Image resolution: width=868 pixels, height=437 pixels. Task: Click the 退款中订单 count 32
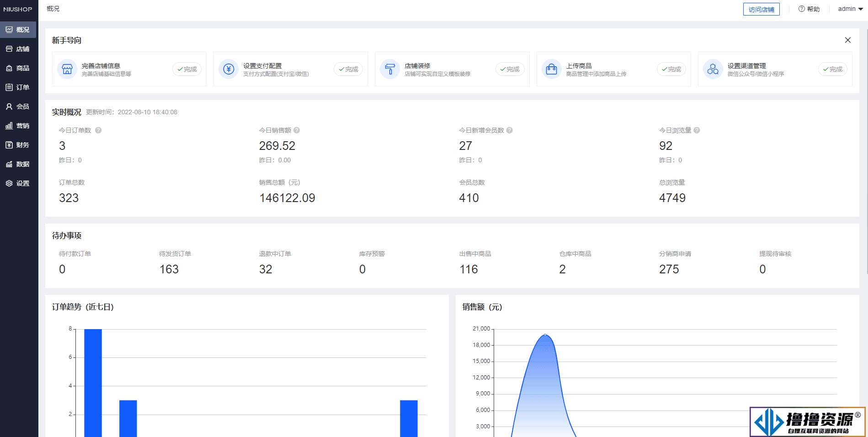click(x=266, y=269)
